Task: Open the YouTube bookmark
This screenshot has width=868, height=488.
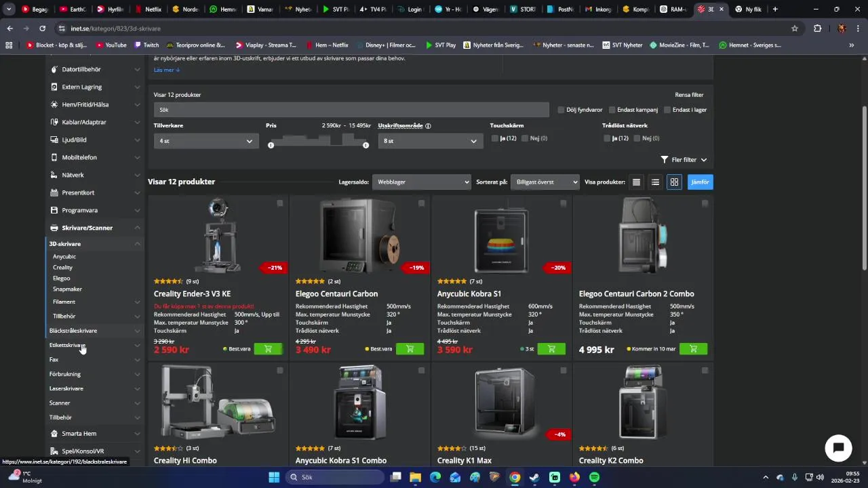Action: click(112, 45)
